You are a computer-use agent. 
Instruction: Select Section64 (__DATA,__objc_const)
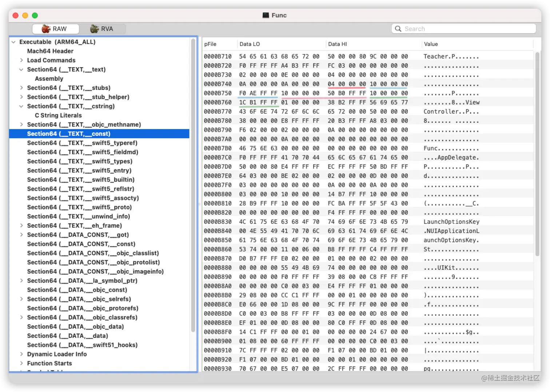click(x=77, y=290)
